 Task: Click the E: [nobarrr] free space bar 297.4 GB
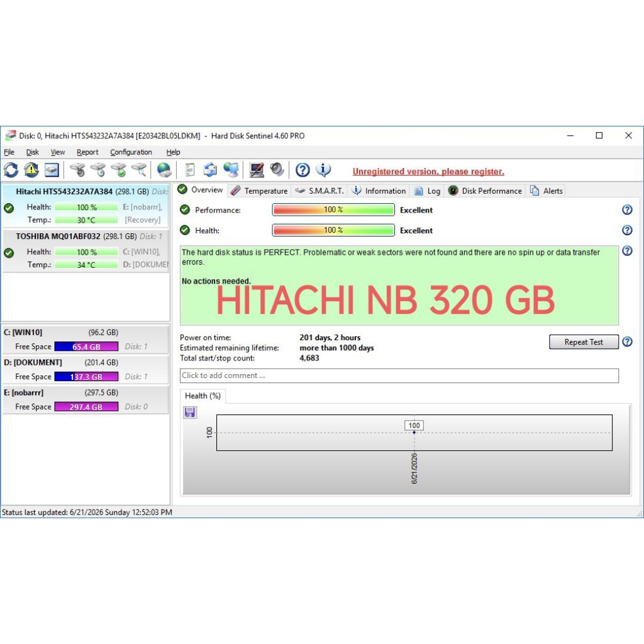86,407
